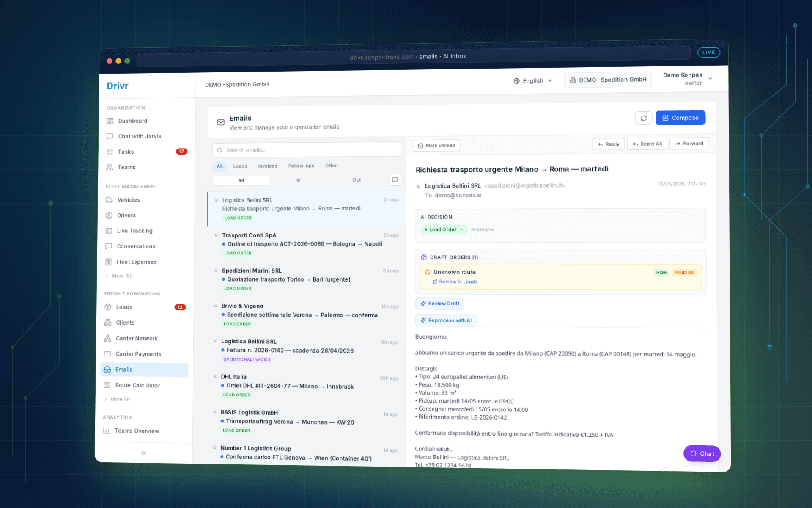The image size is (812, 508).
Task: Click the refresh emails icon button
Action: pyautogui.click(x=644, y=118)
